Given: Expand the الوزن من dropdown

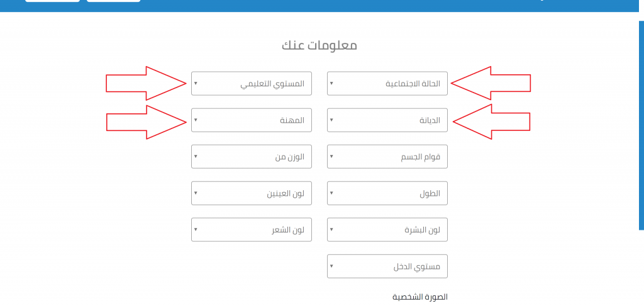Looking at the screenshot, I should coord(252,156).
